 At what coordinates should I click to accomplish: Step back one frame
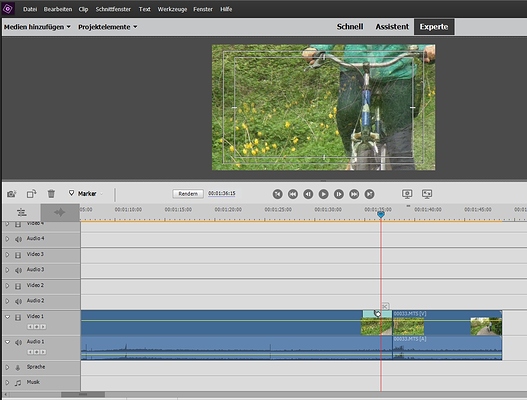click(308, 194)
